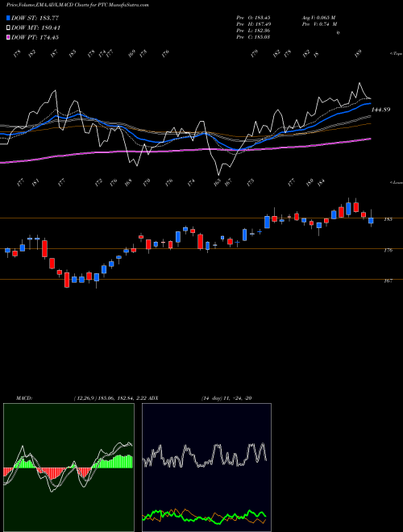The image size is (403, 532).
Task: Click the 165 low label below the trough
Action: click(x=218, y=182)
